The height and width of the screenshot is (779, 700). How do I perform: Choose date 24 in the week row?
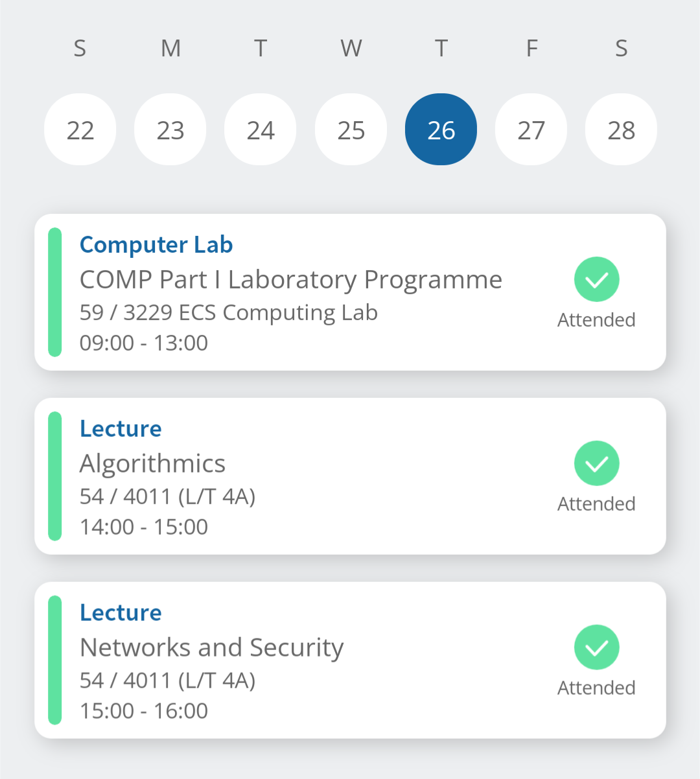(x=261, y=130)
